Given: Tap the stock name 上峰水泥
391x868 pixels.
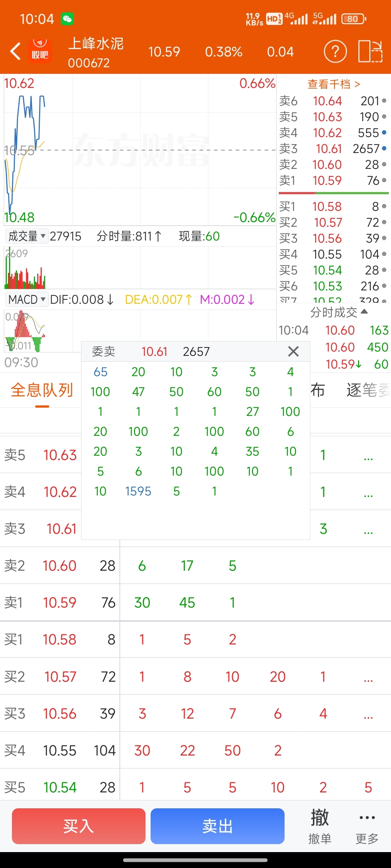Looking at the screenshot, I should tap(96, 44).
